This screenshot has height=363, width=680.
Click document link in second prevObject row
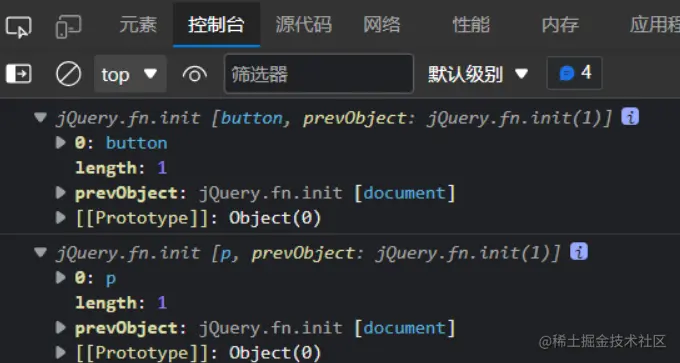click(404, 328)
